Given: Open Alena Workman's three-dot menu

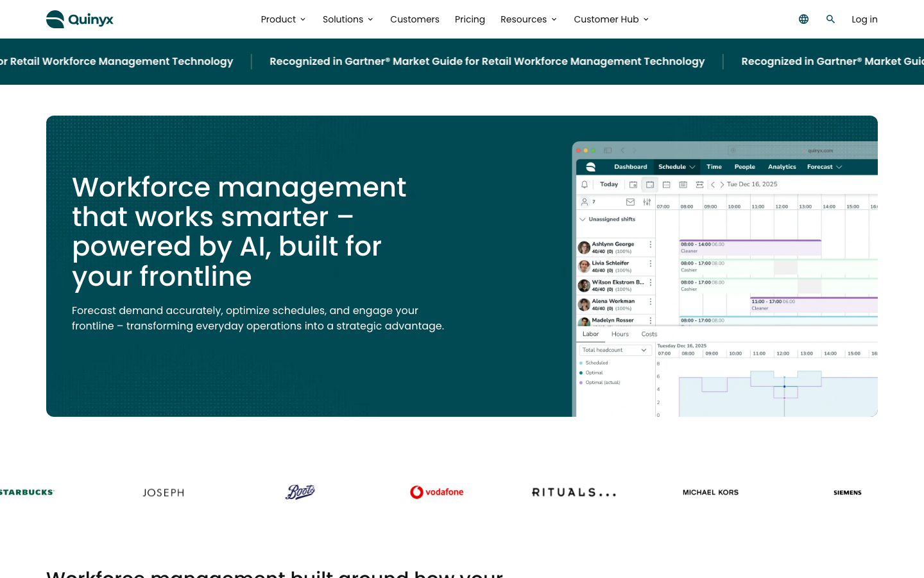Looking at the screenshot, I should [651, 301].
